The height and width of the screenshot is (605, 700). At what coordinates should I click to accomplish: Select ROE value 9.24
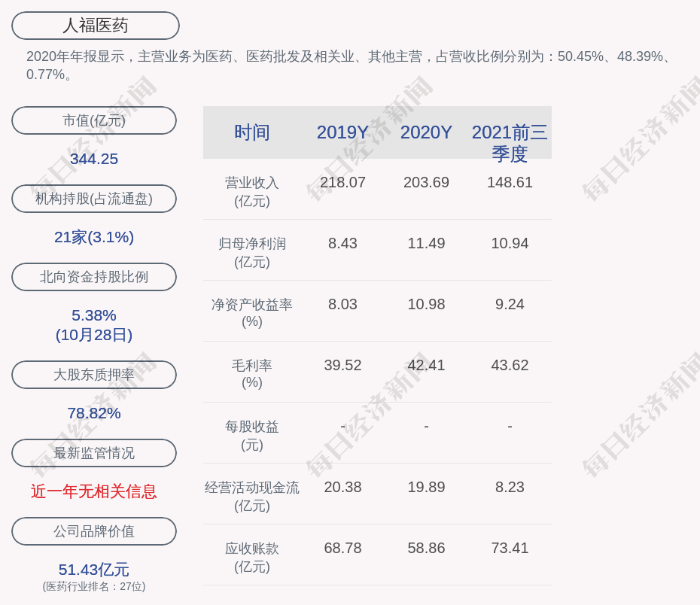point(510,304)
